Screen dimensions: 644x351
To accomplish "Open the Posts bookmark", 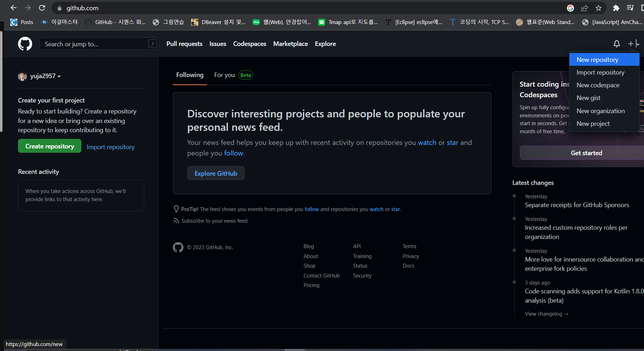I will [x=22, y=22].
